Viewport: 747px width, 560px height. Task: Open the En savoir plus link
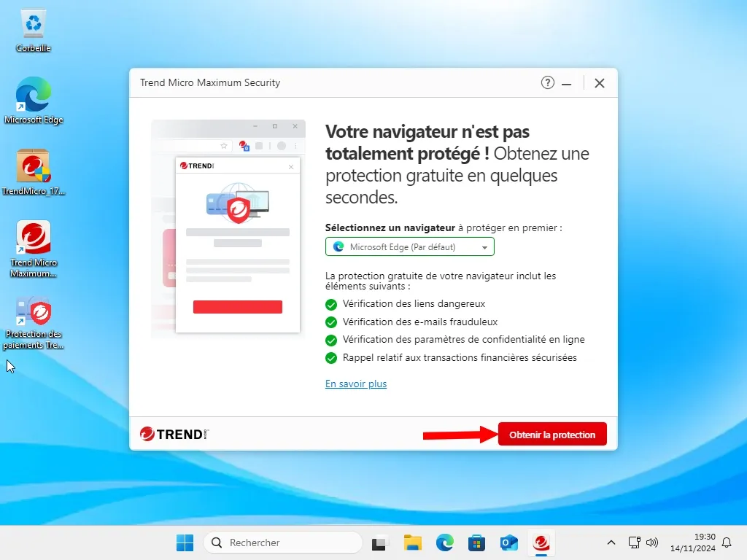pos(356,384)
